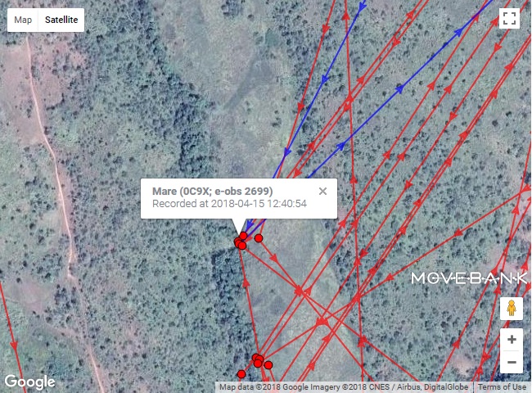Zoom out with minus button
This screenshot has width=532, height=393.
click(512, 362)
